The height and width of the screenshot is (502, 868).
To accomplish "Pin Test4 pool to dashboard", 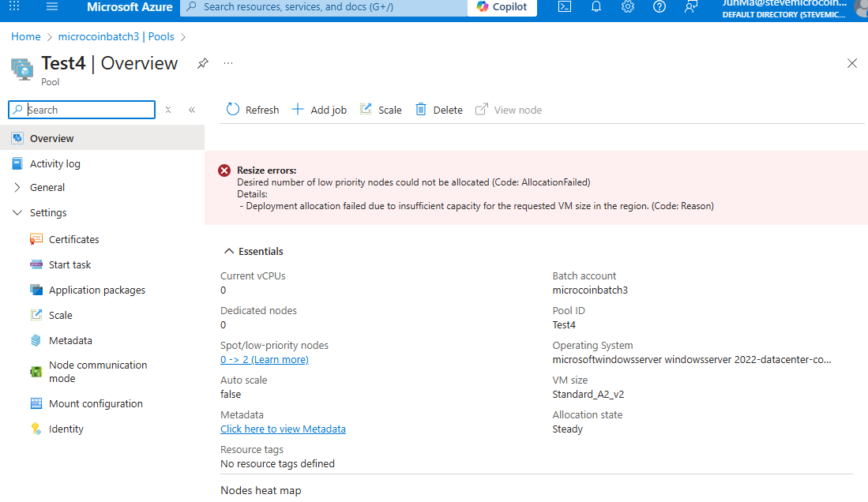I will pyautogui.click(x=203, y=63).
